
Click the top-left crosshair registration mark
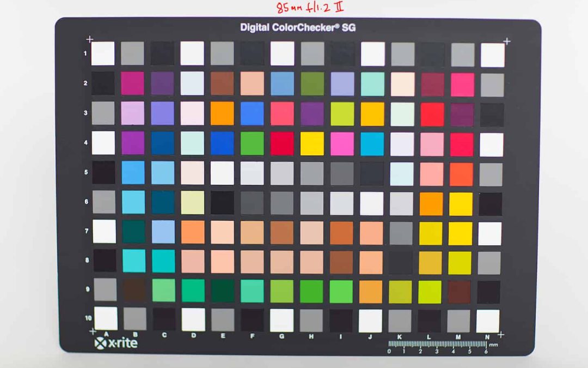90,39
